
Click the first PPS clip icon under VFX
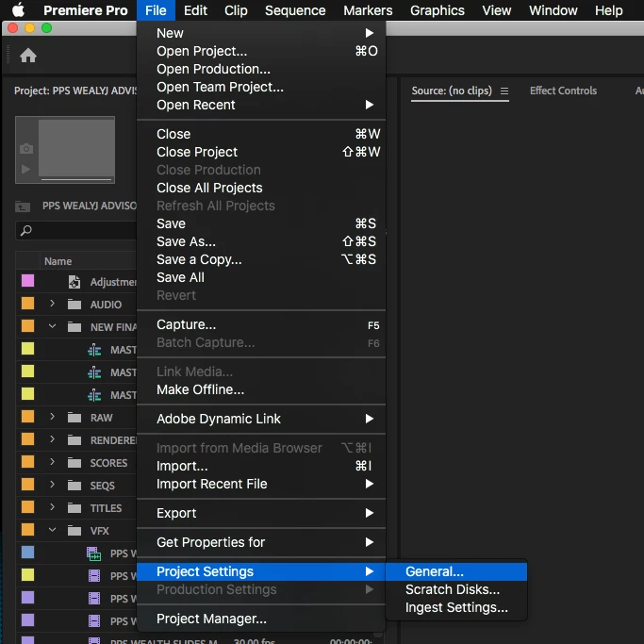tap(93, 553)
